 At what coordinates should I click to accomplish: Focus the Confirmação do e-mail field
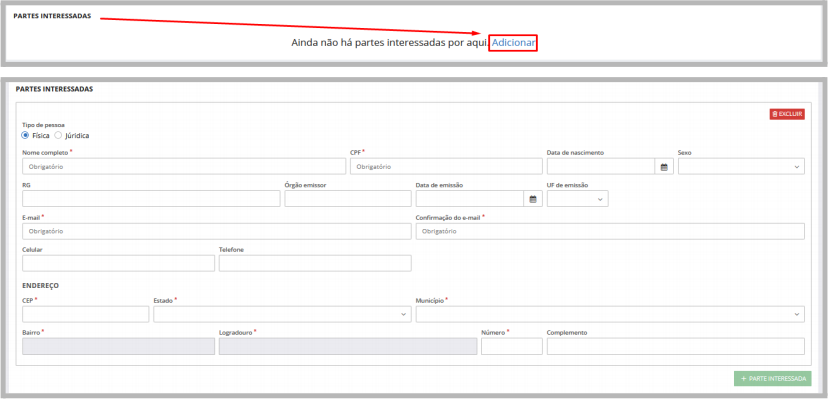[610, 231]
